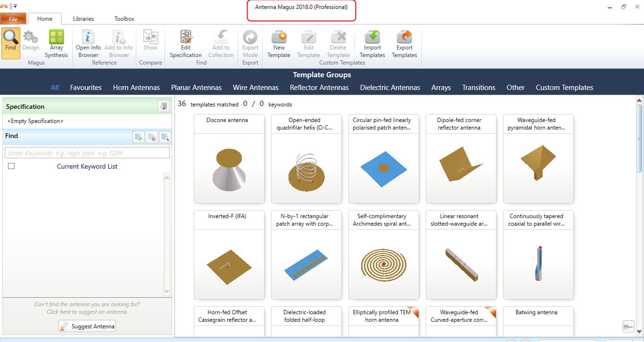
Task: Select the Horn Antennas template group
Action: [136, 88]
